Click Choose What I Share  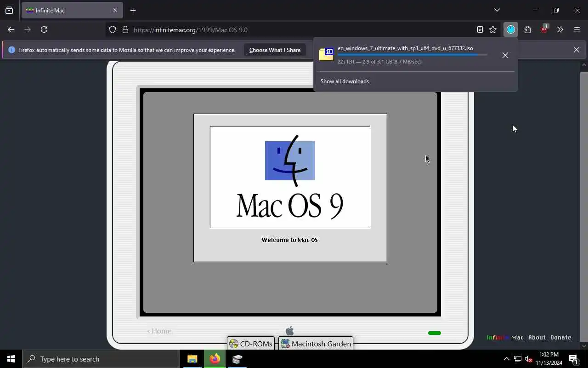(x=275, y=50)
